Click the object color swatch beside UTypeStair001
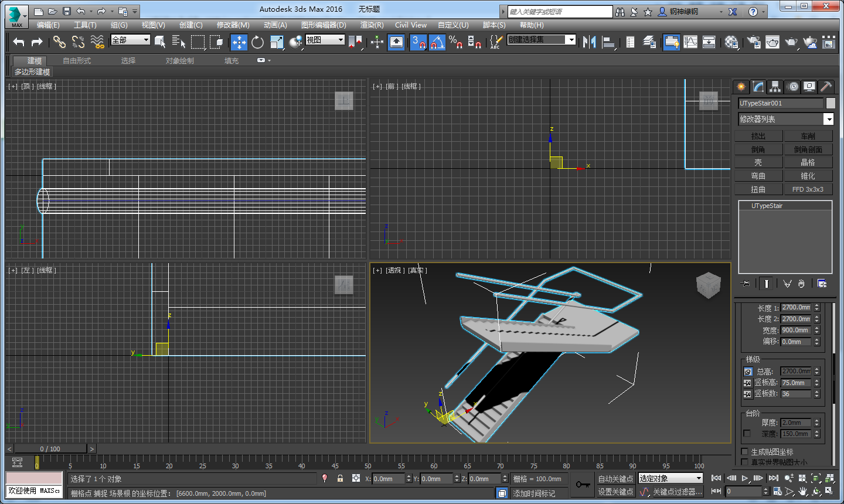The height and width of the screenshot is (504, 844). point(831,103)
